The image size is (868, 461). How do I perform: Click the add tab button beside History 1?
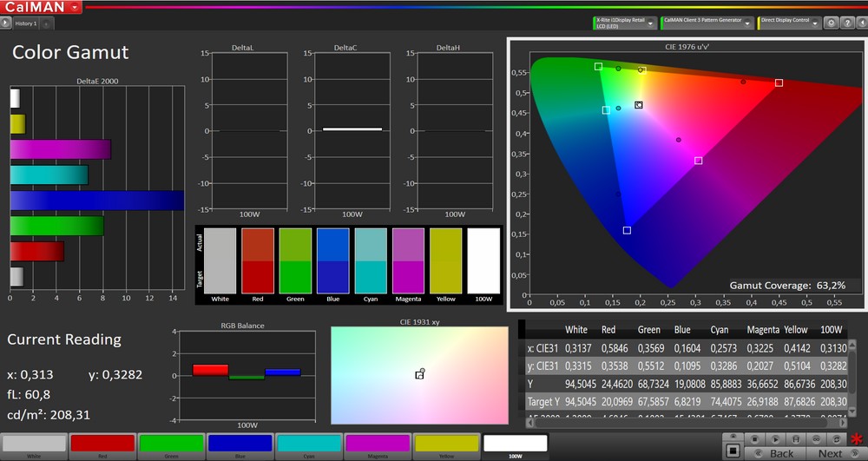pos(46,23)
